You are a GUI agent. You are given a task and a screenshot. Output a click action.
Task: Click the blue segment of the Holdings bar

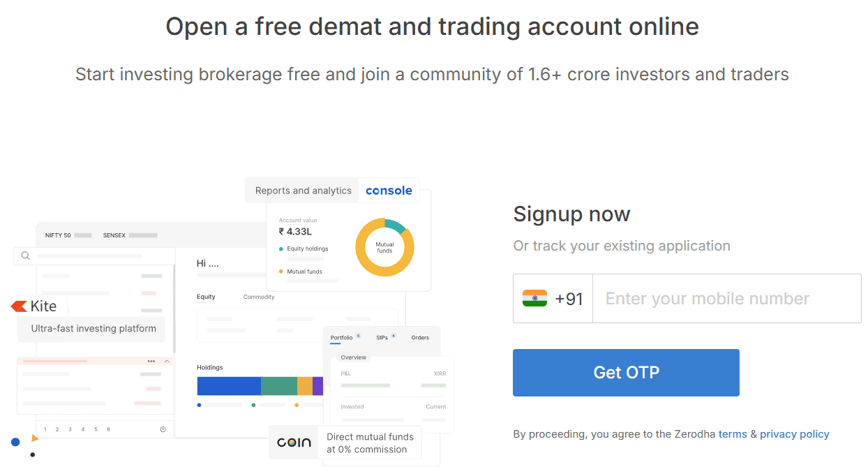point(227,385)
